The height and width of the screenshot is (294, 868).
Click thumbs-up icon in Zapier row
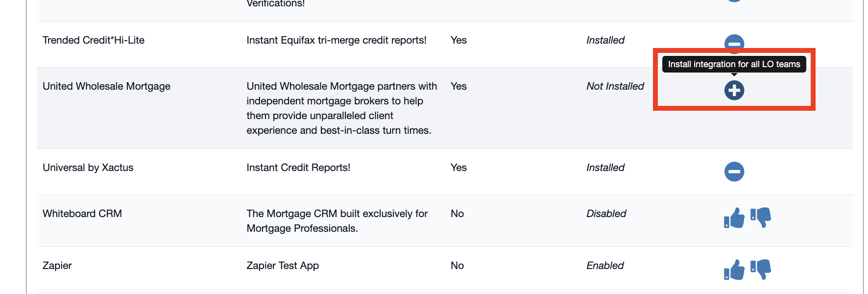pyautogui.click(x=734, y=269)
